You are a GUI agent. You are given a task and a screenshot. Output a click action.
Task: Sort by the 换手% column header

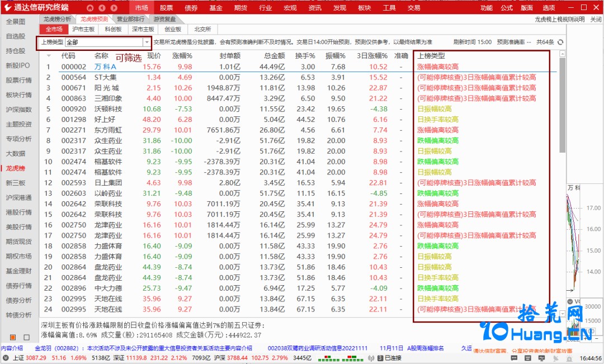pyautogui.click(x=305, y=56)
